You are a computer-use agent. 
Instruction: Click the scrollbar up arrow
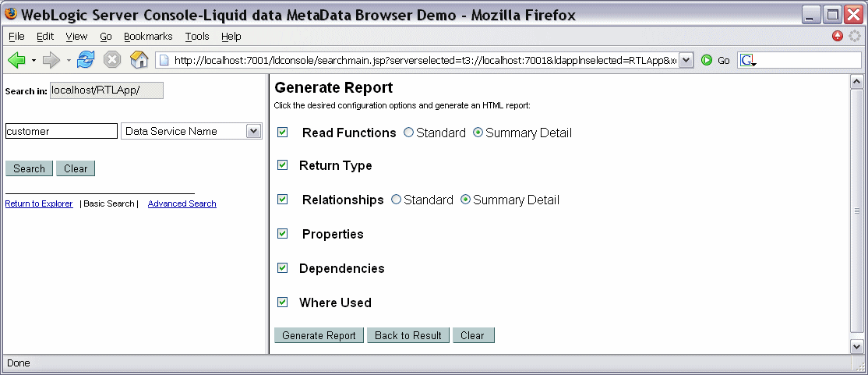(x=856, y=83)
